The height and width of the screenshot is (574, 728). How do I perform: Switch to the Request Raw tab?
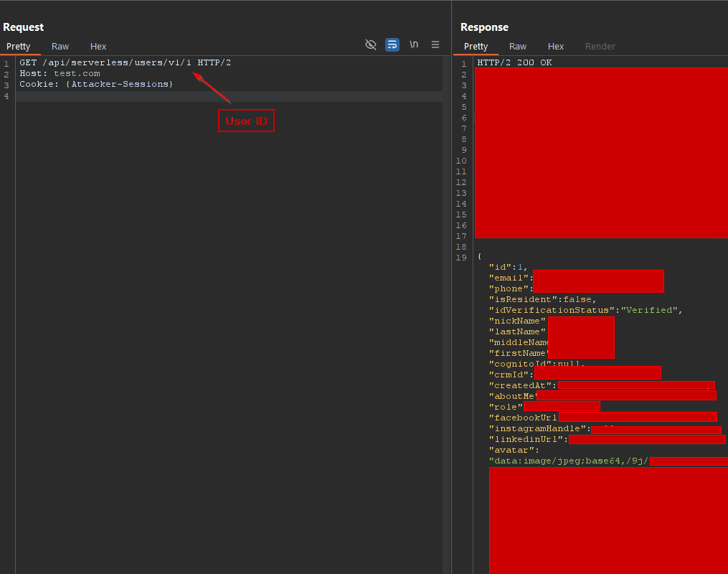pos(60,47)
